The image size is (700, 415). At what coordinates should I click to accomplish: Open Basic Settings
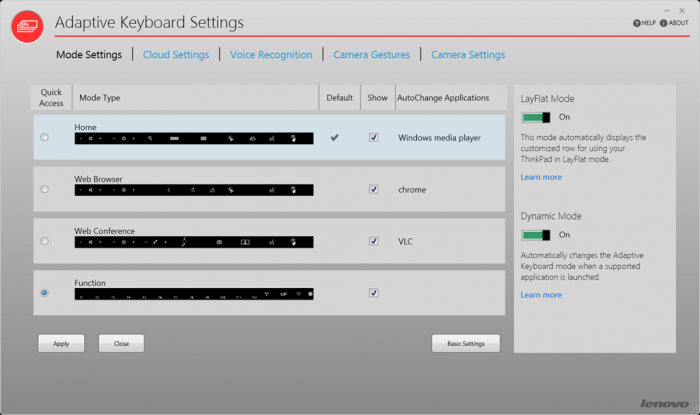465,344
